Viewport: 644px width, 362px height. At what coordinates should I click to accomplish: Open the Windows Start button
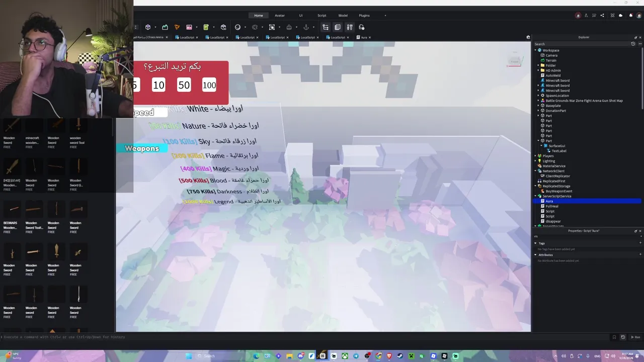189,356
